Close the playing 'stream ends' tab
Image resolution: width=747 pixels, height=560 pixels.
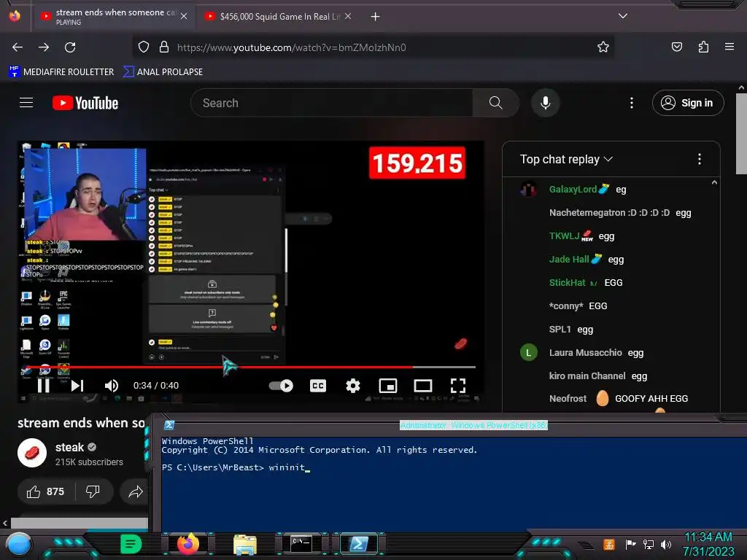[x=184, y=16]
